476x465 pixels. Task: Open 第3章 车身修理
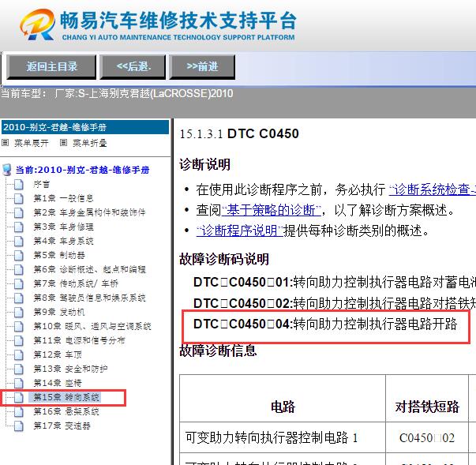63,227
